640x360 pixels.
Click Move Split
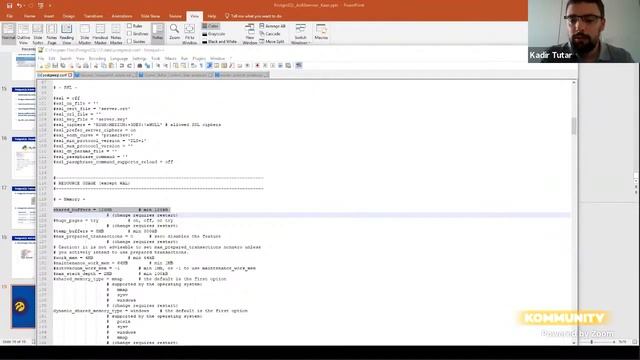pyautogui.click(x=272, y=41)
